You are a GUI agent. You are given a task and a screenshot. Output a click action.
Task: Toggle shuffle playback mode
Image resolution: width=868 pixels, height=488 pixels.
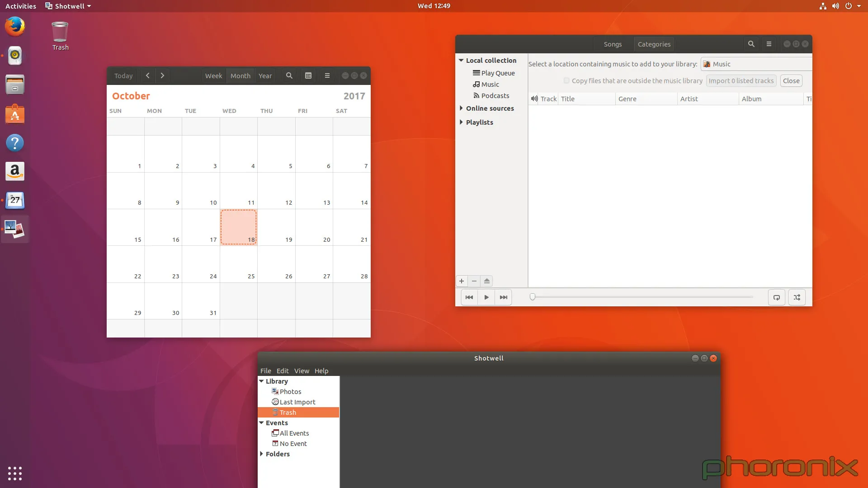[x=797, y=297]
